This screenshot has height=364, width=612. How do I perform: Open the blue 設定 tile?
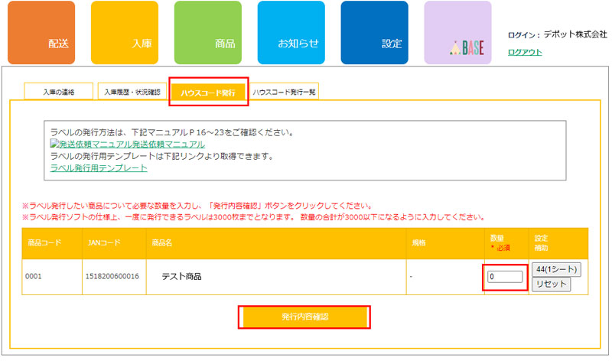[x=375, y=33]
